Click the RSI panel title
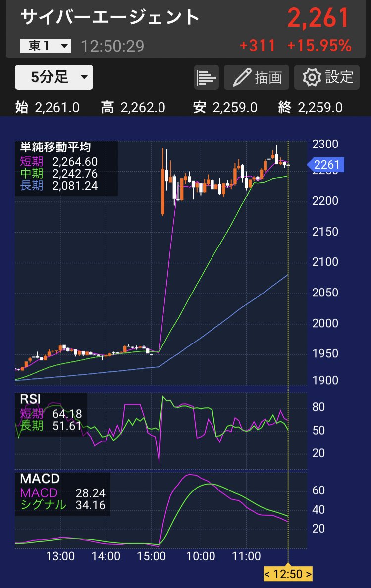This screenshot has height=588, width=371. click(x=30, y=400)
